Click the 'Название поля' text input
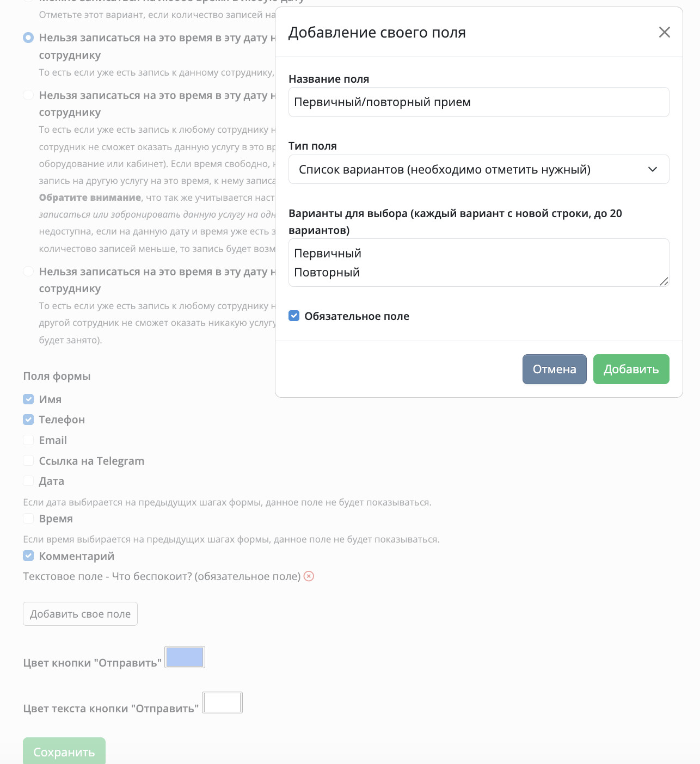The height and width of the screenshot is (764, 700). pos(479,102)
